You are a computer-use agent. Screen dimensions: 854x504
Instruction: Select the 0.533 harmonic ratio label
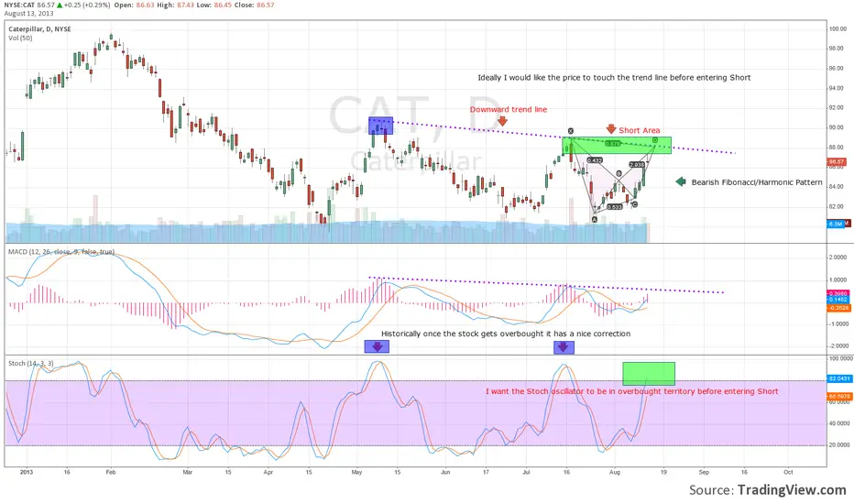(x=614, y=207)
